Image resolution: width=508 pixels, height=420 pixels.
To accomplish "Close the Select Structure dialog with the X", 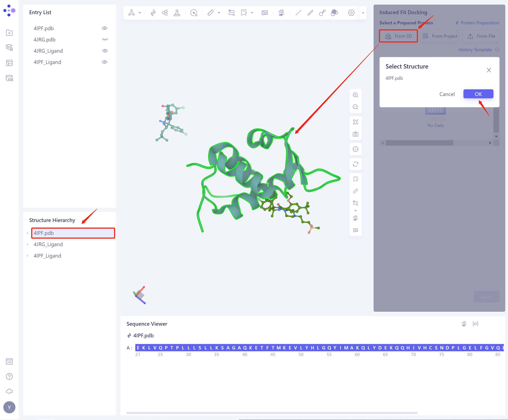I will (x=489, y=70).
